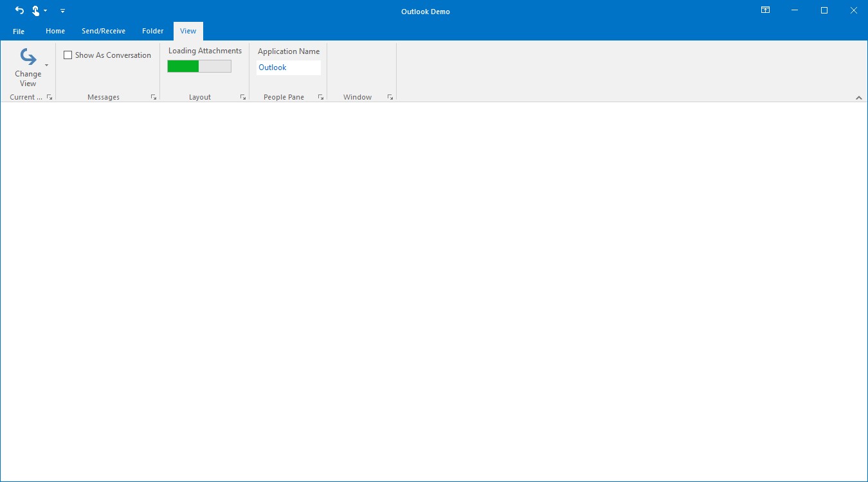Open the Messages group dialog launcher
The image size is (868, 482).
(154, 96)
